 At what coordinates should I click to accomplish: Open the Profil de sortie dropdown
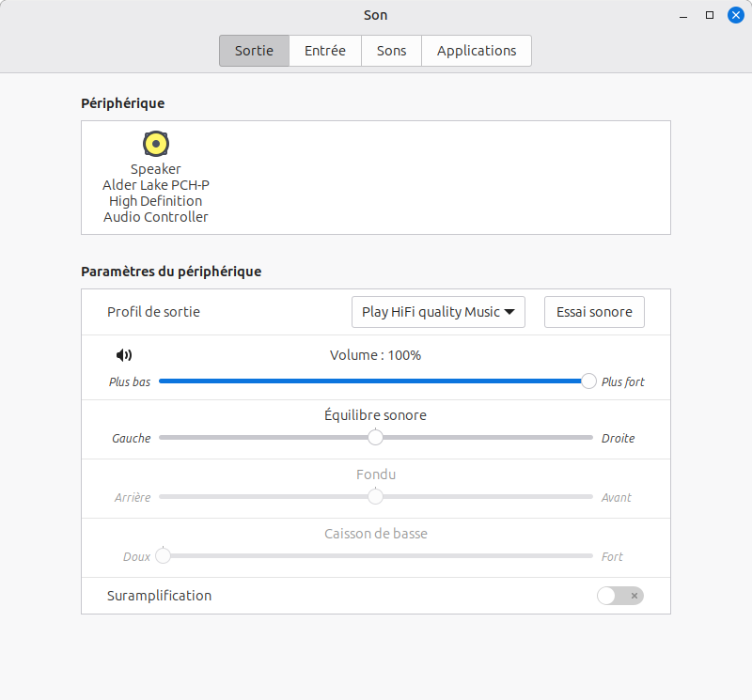pos(438,312)
